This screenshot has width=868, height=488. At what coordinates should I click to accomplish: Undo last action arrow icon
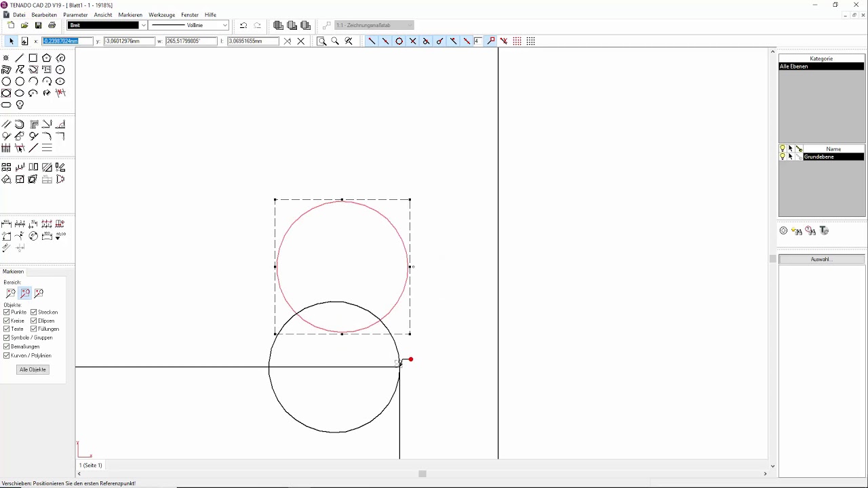[x=243, y=25]
